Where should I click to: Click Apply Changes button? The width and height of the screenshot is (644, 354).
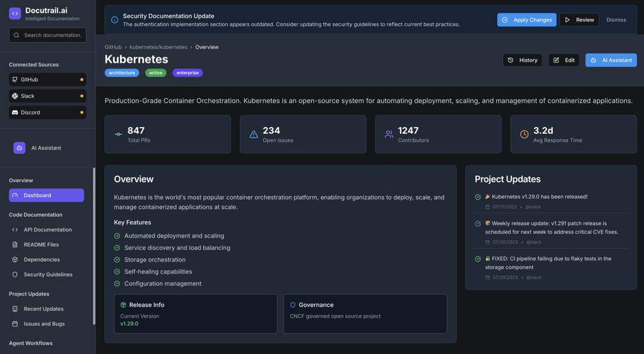click(527, 19)
